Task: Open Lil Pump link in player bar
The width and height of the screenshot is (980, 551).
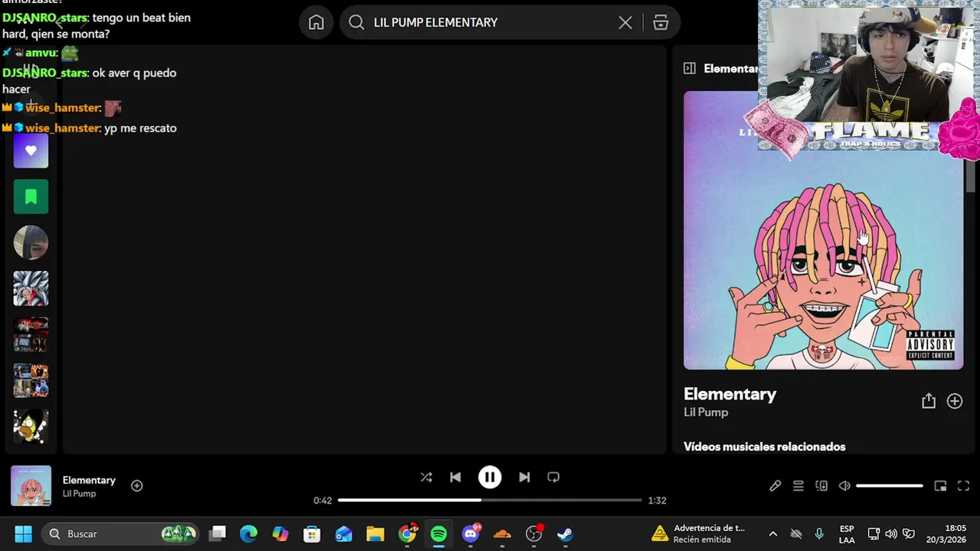Action: pyautogui.click(x=79, y=494)
